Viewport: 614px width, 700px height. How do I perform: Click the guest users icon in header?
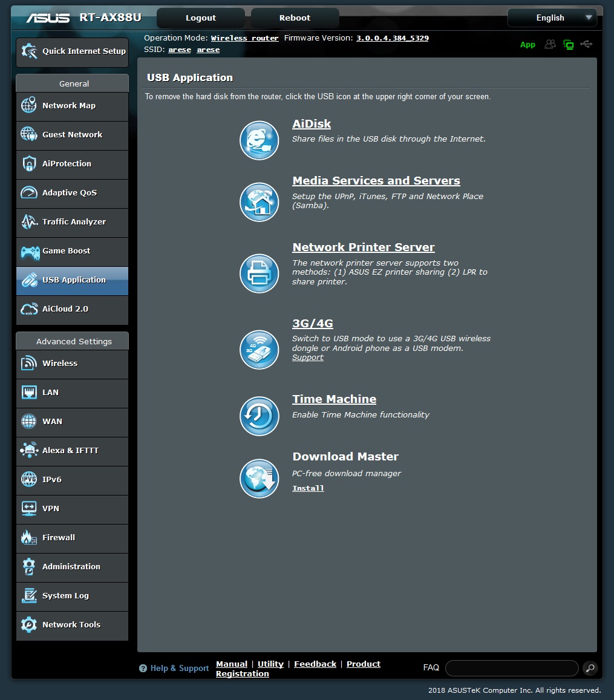(550, 44)
